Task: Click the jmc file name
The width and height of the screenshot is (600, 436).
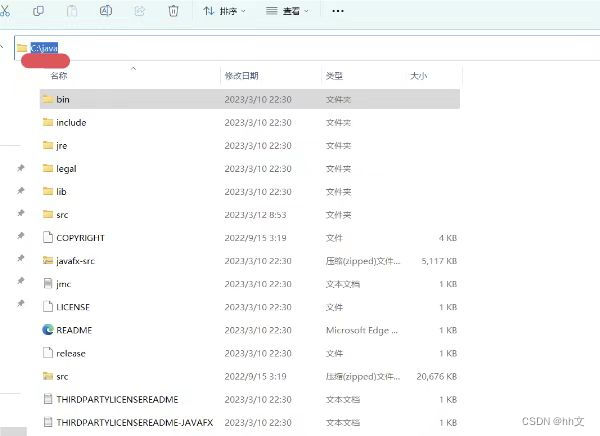Action: pos(64,284)
